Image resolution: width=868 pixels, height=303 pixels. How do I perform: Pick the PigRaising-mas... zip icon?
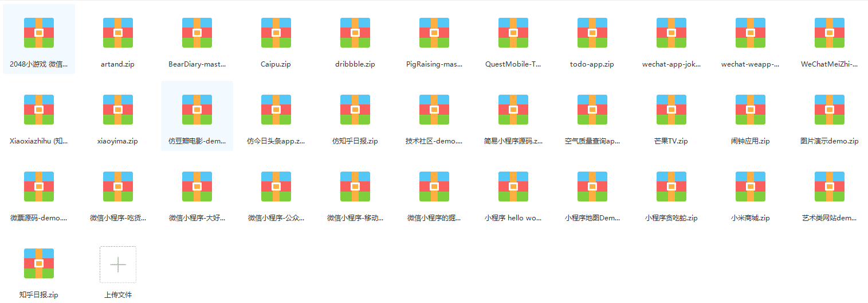[434, 32]
